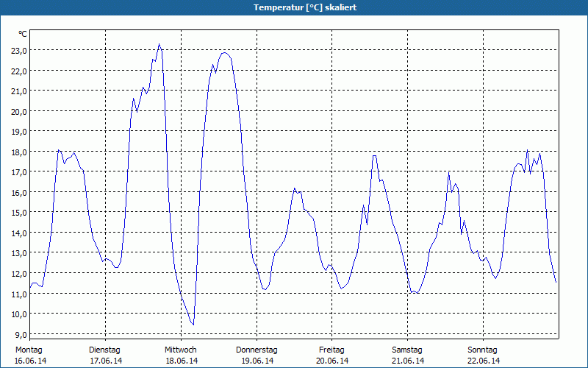588x368 pixels.
Task: Click the Dienstag day label
Action: (104, 350)
